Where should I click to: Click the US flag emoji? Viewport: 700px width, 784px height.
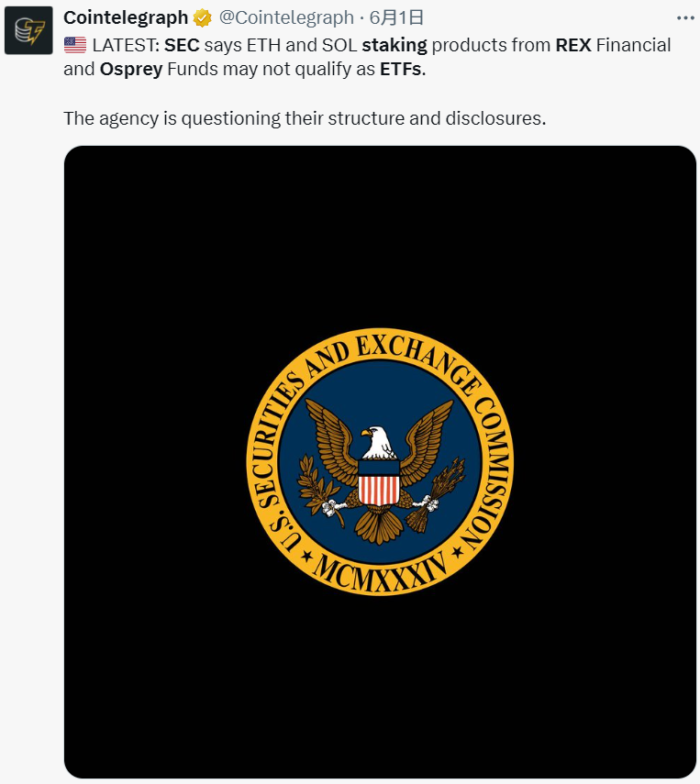pos(75,45)
